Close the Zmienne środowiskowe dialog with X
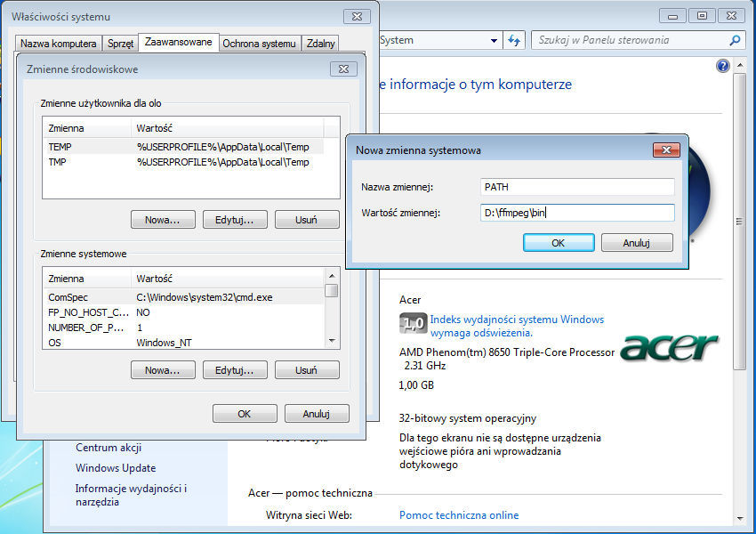The image size is (756, 534). click(x=342, y=69)
